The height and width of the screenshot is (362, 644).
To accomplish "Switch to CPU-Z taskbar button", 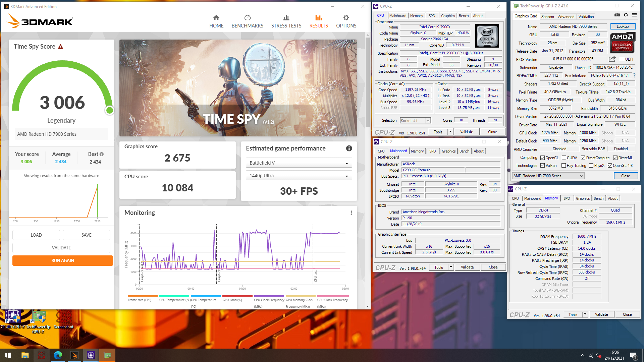I will [91, 355].
